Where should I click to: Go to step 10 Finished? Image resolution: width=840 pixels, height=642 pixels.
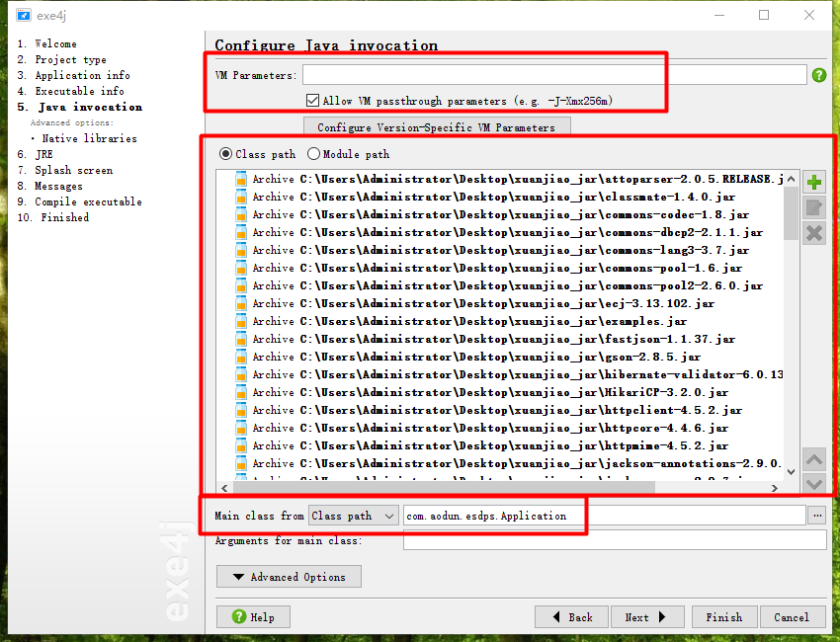[x=53, y=217]
